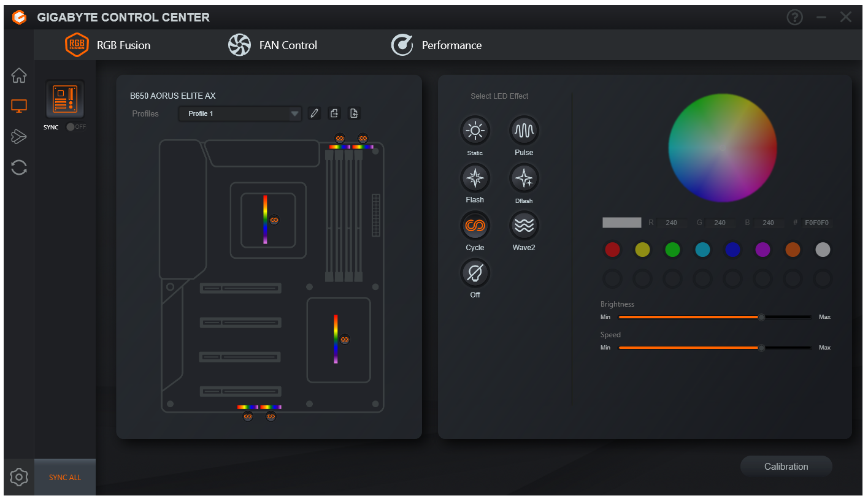
Task: Switch to the Performance tab
Action: pyautogui.click(x=436, y=45)
